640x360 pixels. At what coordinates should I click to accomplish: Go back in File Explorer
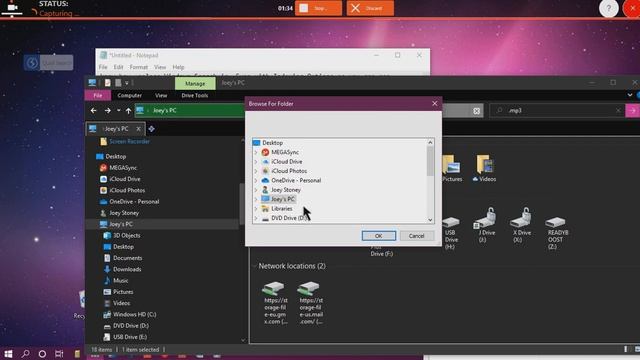point(93,111)
